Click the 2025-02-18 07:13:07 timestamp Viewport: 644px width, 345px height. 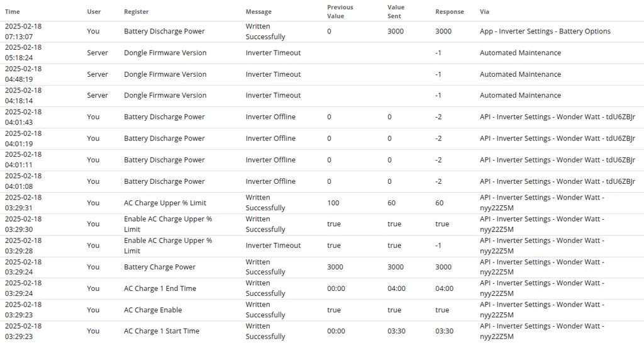[23, 31]
